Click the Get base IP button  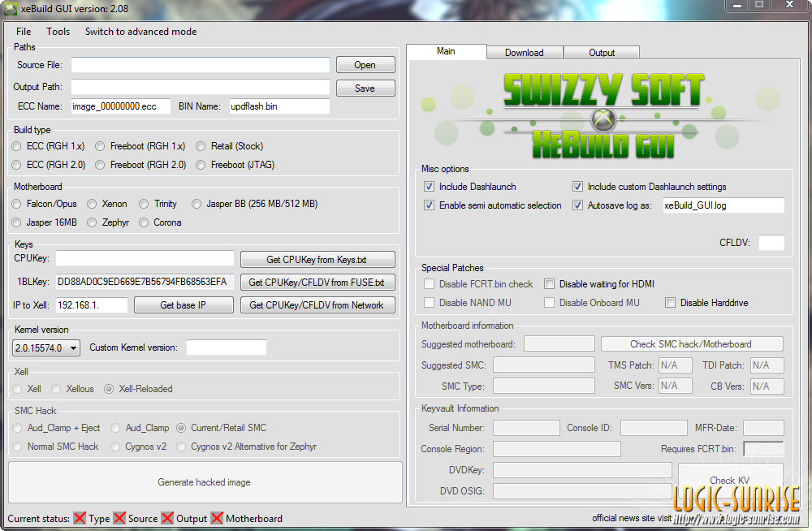(x=184, y=305)
